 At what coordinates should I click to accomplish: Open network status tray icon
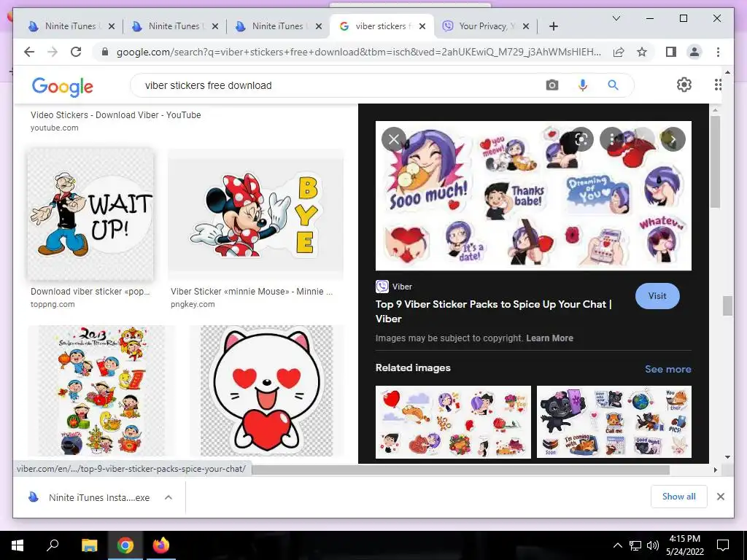pos(635,545)
